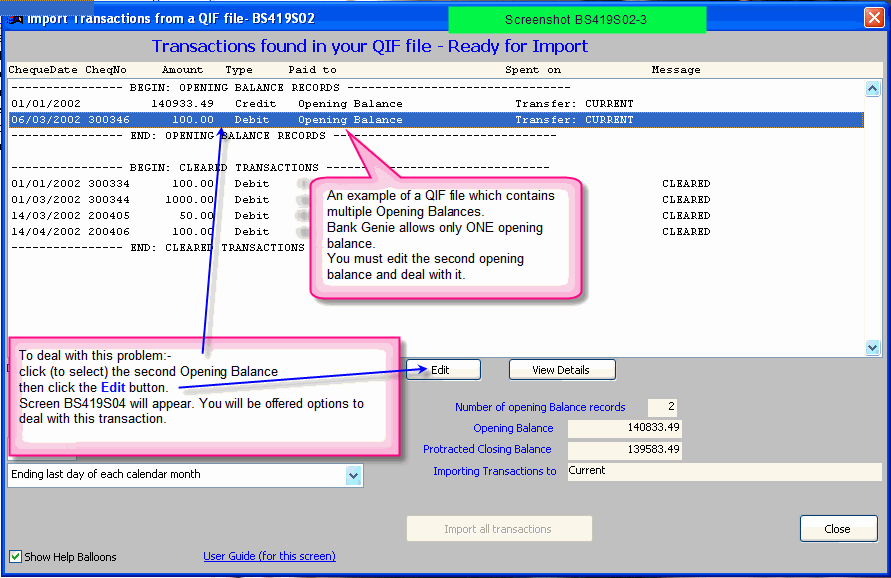Select the 01/01/2002 140933.49 Credit Opening Balance row
The width and height of the screenshot is (891, 578).
click(x=436, y=104)
